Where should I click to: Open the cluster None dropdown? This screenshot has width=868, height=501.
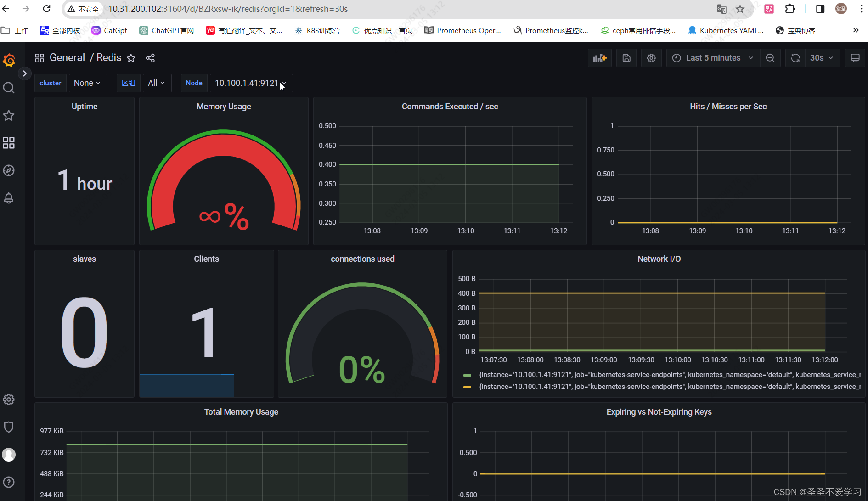point(87,83)
